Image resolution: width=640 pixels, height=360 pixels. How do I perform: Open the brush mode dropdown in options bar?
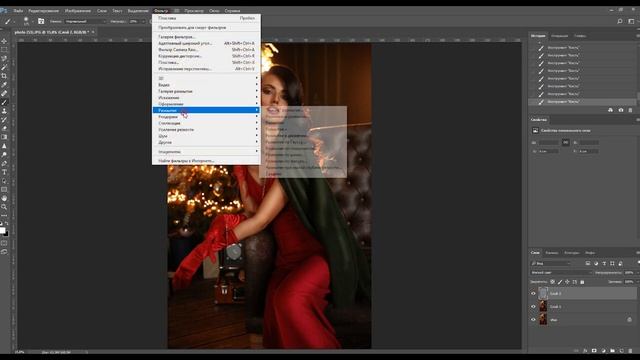[86, 21]
